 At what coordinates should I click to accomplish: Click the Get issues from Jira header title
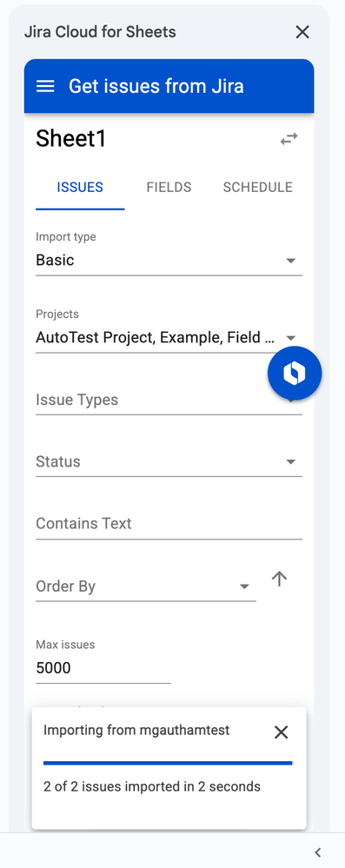tap(156, 86)
